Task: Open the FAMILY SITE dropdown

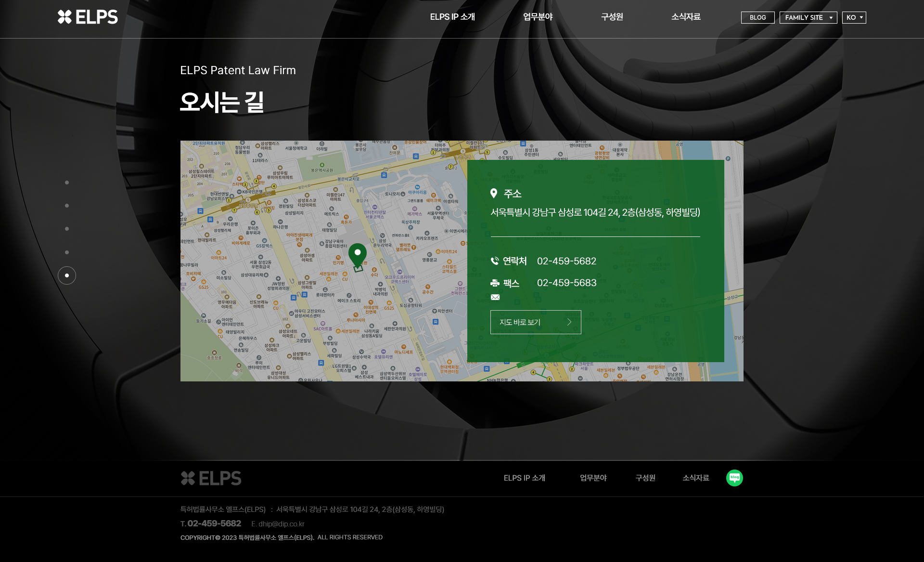Action: (x=808, y=17)
